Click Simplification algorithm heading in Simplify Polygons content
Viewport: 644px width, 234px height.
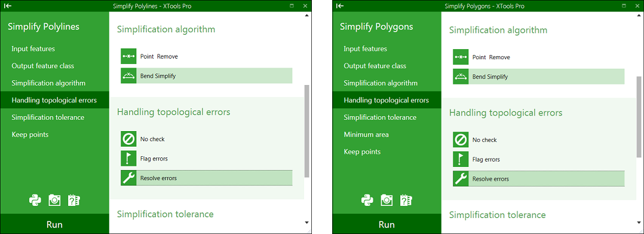pos(498,31)
